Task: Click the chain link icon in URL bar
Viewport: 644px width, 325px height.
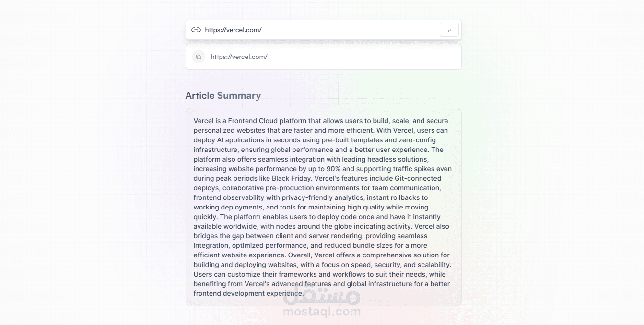Action: click(196, 30)
